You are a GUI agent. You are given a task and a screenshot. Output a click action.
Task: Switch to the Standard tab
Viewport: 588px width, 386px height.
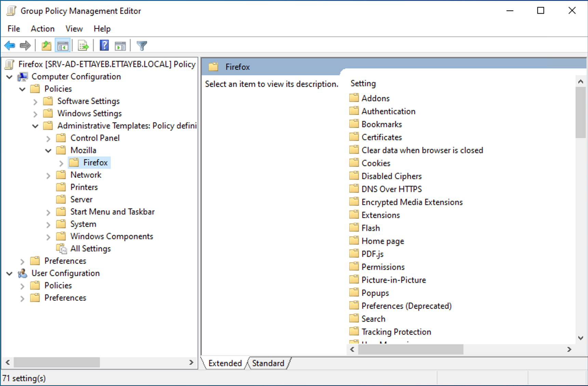tap(268, 363)
